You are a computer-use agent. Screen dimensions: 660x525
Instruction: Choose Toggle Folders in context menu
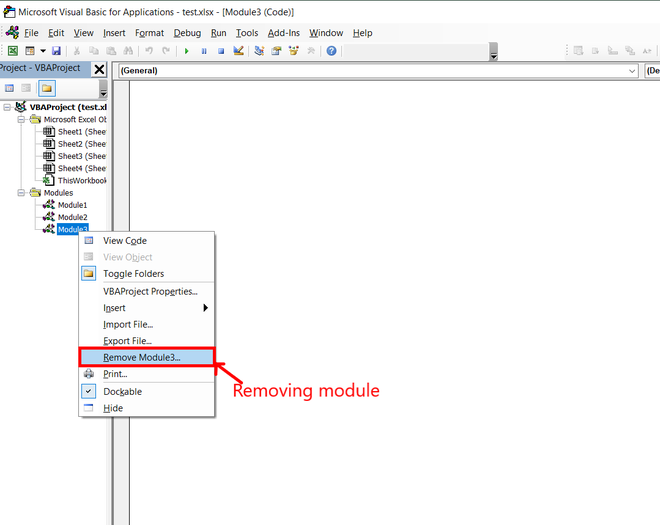pyautogui.click(x=147, y=274)
